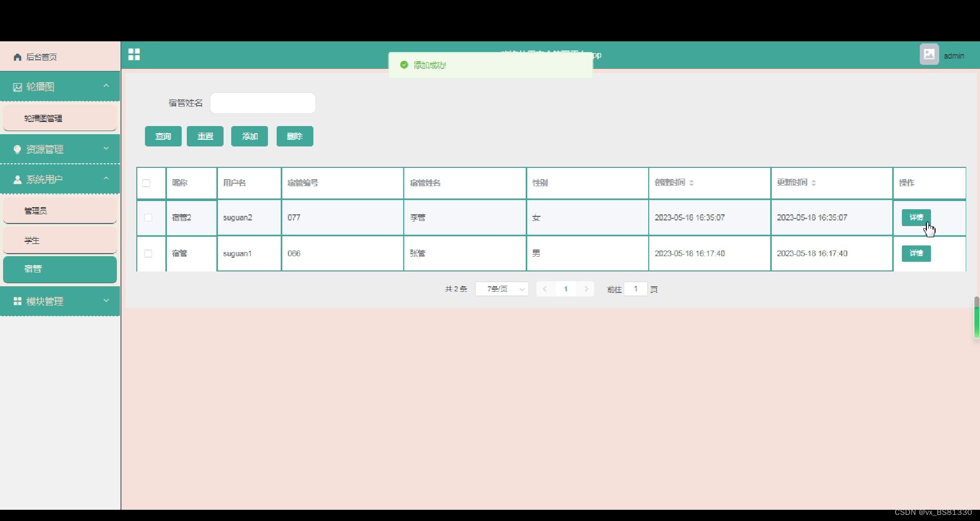Click the grid icon beside 模块管理
Viewport: 980px width, 521px height.
coord(17,302)
